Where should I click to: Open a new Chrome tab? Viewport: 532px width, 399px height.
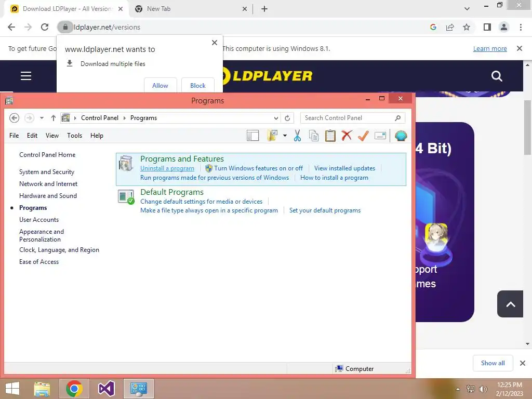click(264, 9)
